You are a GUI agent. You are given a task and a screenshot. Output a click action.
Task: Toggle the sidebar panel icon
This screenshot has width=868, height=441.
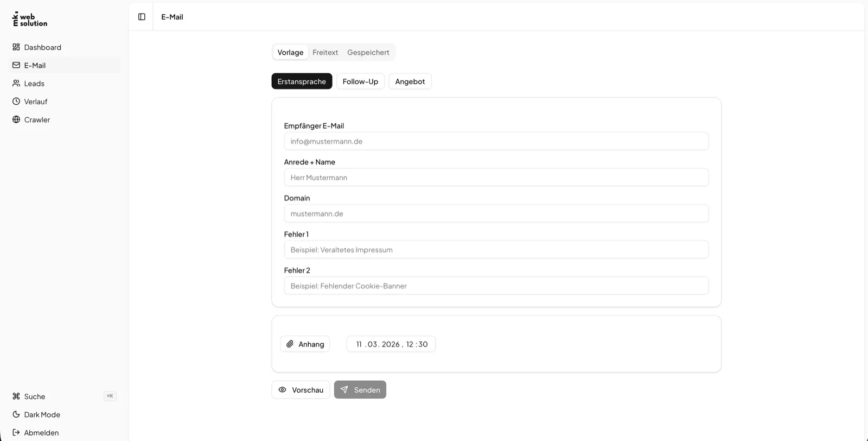[x=142, y=17]
